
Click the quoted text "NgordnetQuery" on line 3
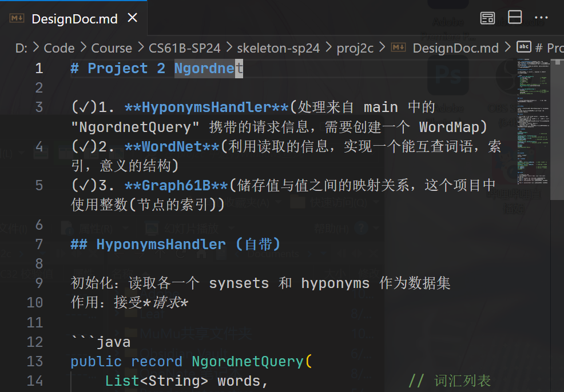click(135, 127)
